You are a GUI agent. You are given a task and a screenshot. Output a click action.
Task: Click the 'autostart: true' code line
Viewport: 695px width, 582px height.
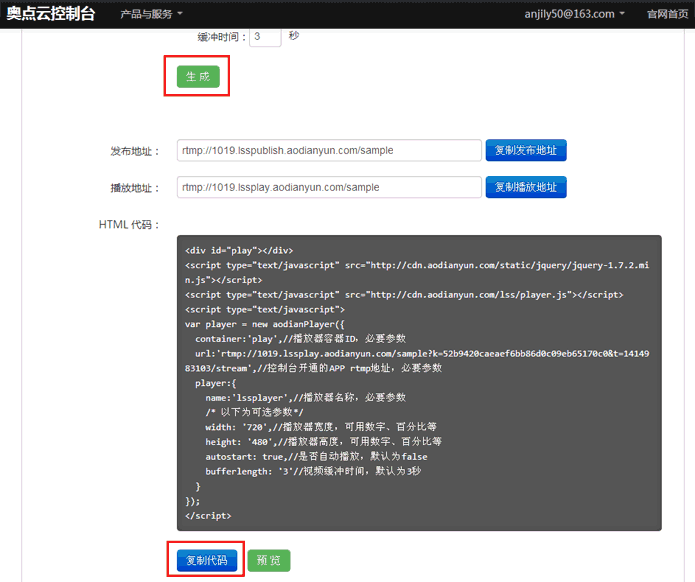tap(316, 457)
